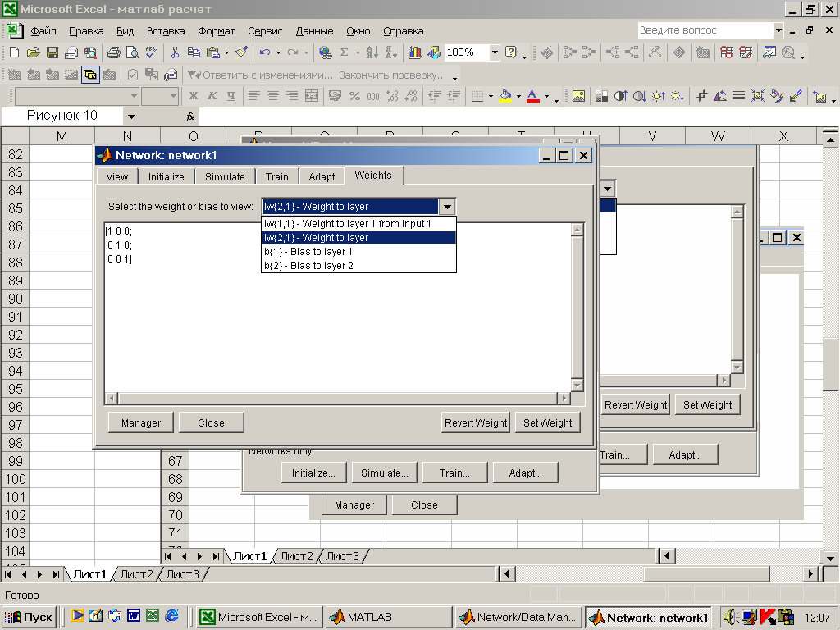Click the Cut scissors icon
840x630 pixels.
tap(175, 52)
